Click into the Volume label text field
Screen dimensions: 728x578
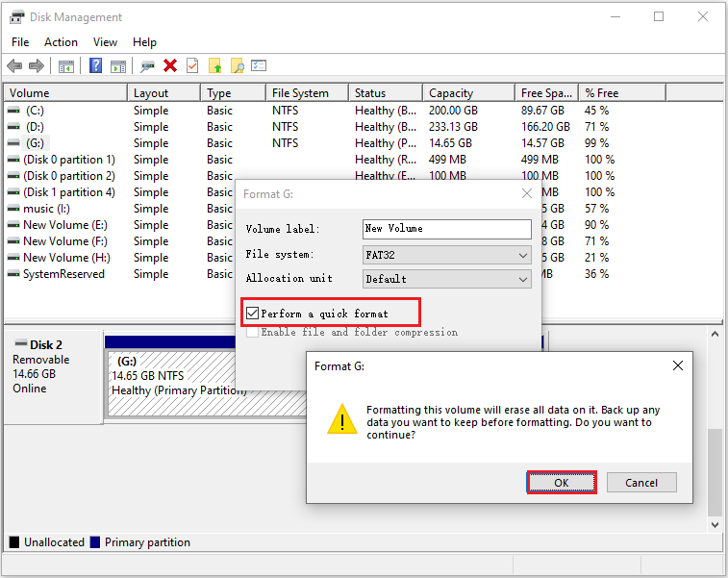pos(446,229)
